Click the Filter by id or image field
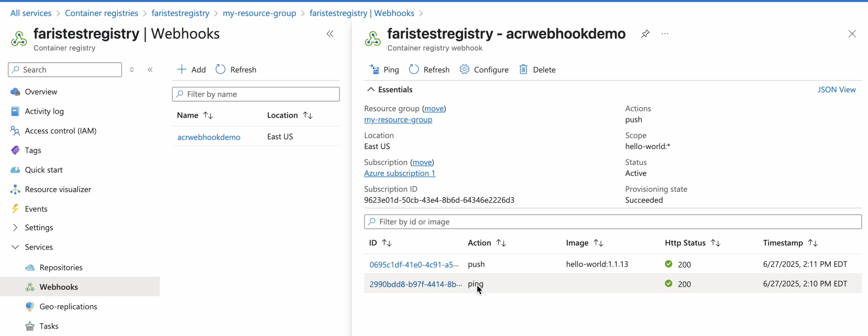 coord(612,222)
